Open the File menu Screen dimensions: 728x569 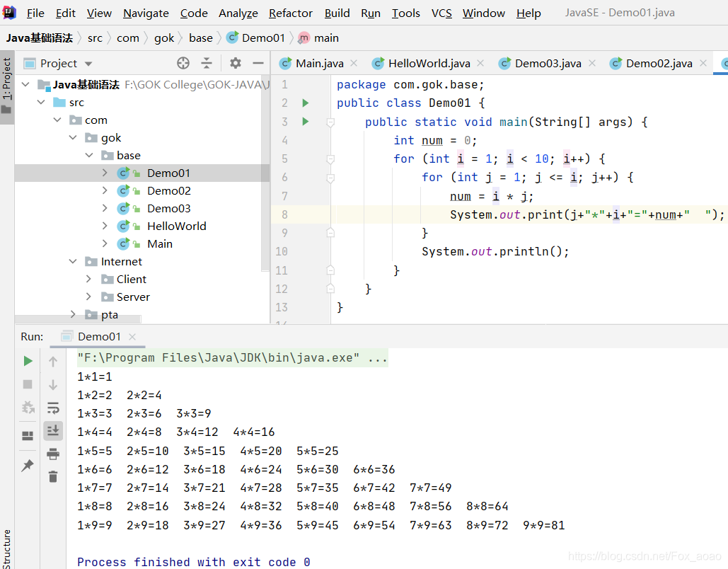[35, 13]
